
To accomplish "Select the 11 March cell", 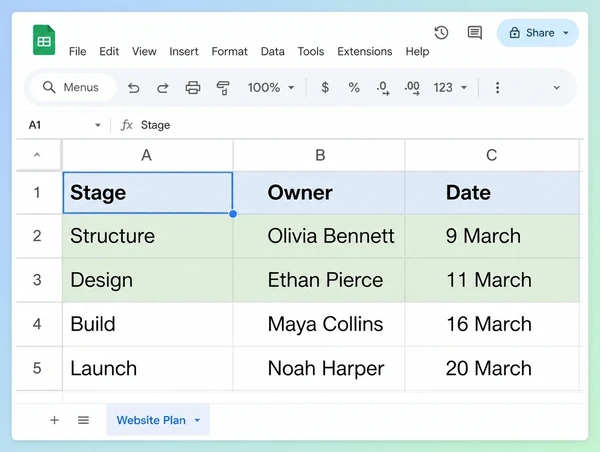I will [x=492, y=280].
